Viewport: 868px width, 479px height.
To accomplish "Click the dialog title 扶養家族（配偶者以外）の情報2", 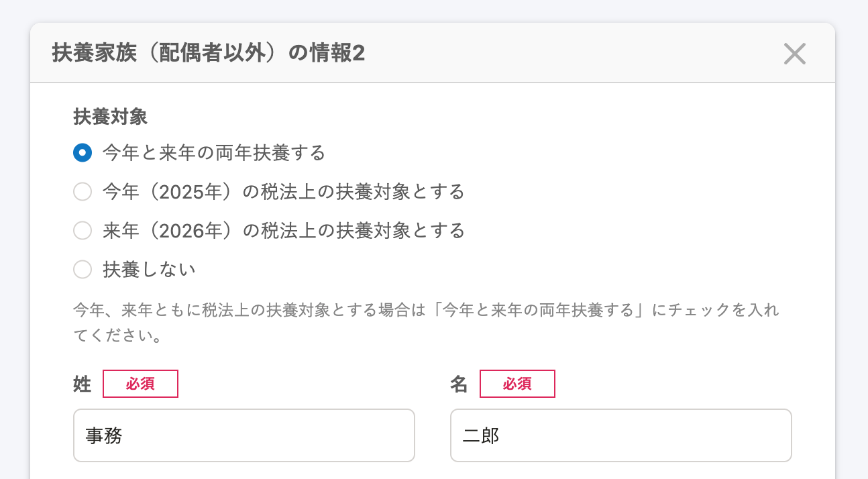I will click(x=208, y=54).
